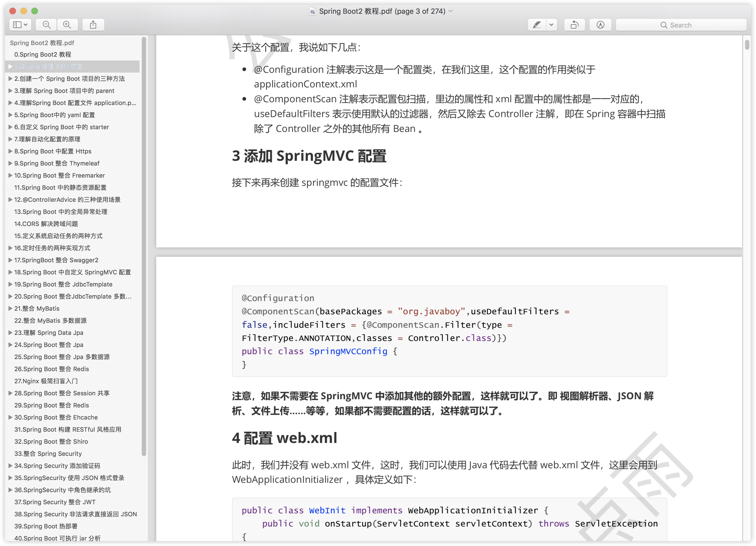The image size is (756, 546).
Task: Open 33.整合 Spring Security
Action: [x=48, y=454]
